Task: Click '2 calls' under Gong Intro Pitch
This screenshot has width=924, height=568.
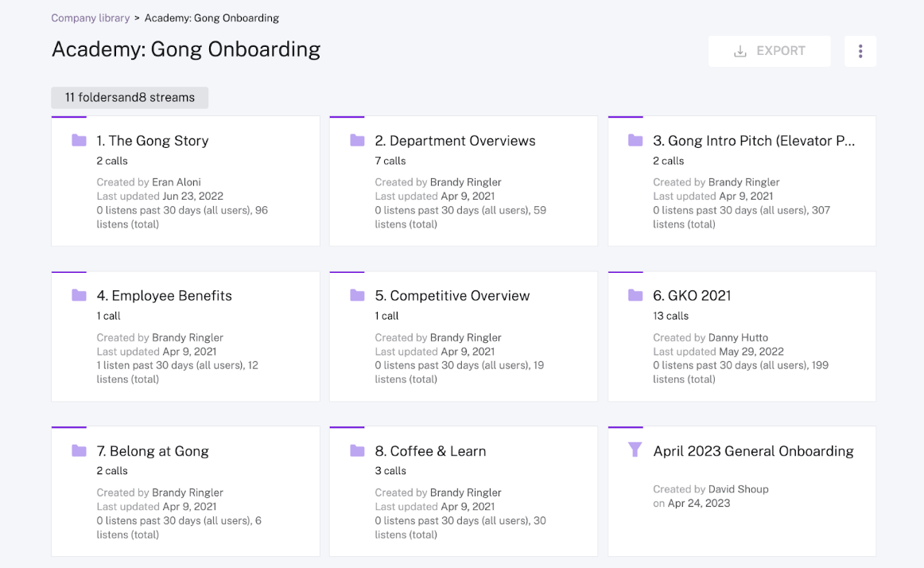Action: pyautogui.click(x=668, y=161)
